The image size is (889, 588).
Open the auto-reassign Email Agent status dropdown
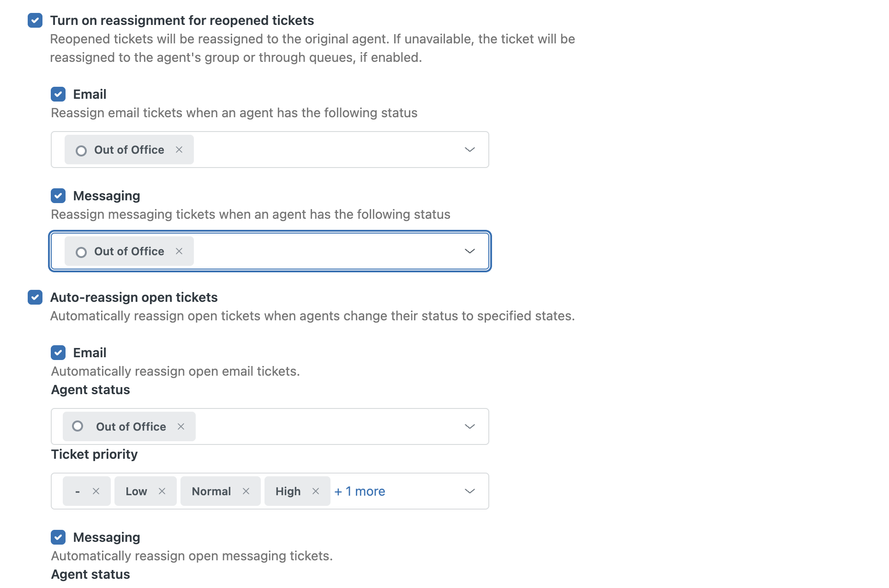tap(469, 426)
